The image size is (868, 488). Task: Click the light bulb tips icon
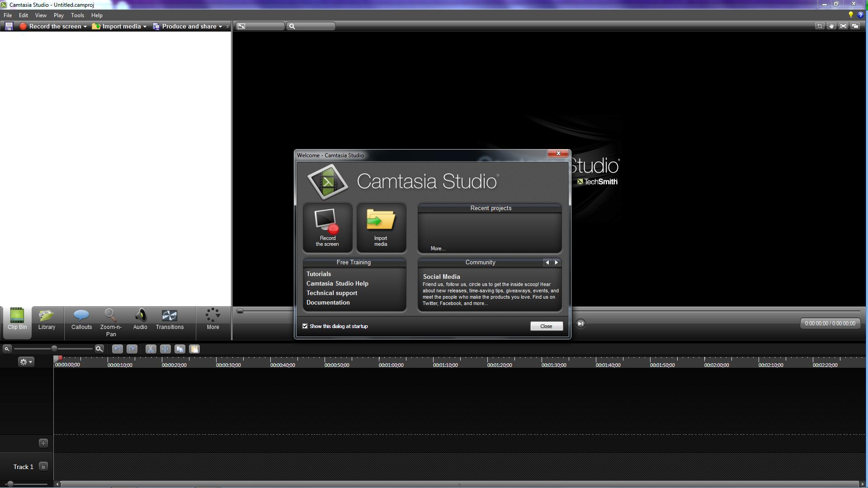click(x=851, y=15)
